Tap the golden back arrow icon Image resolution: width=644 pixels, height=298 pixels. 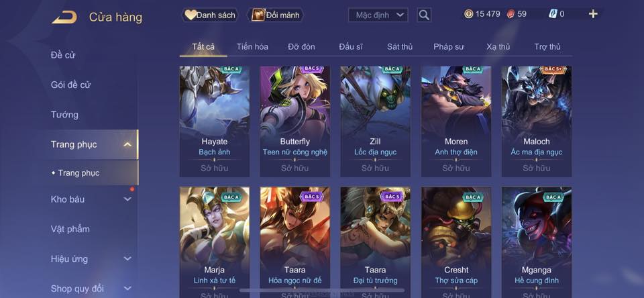pos(64,17)
